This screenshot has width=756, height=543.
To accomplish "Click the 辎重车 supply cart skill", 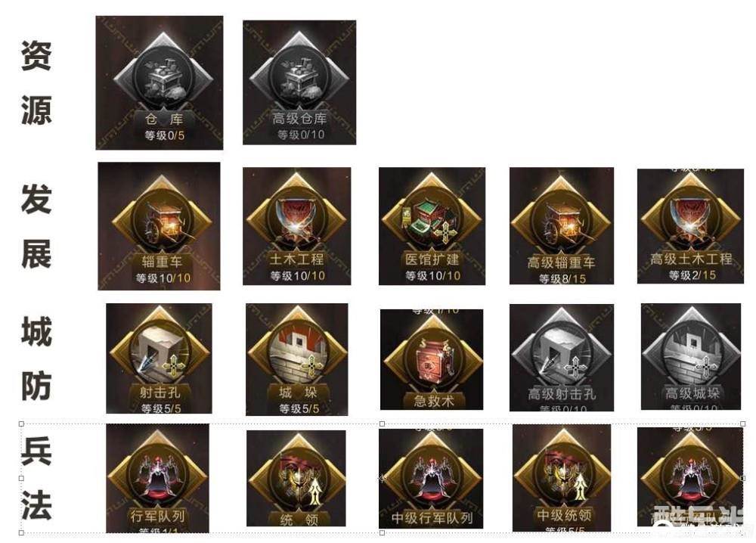I will pos(159,226).
